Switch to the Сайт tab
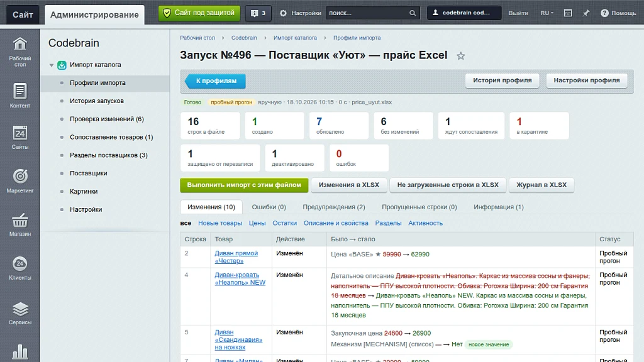This screenshot has width=644, height=362. coord(23,15)
